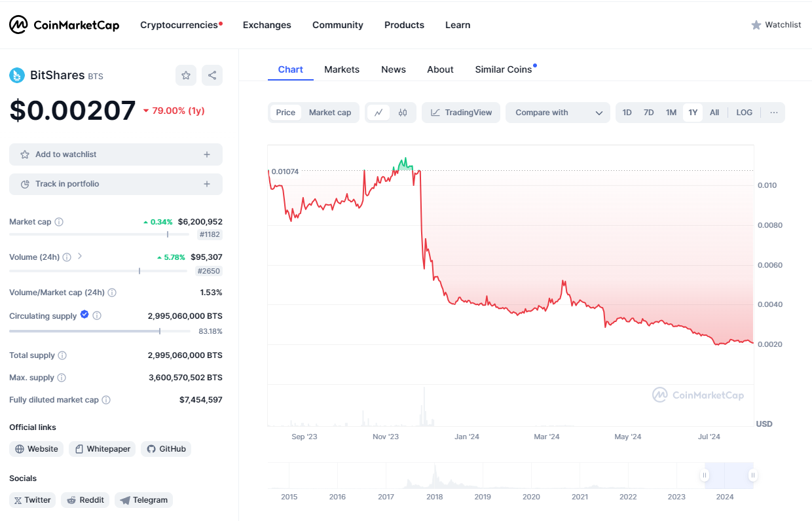
Task: Click the info icon beside Fully diluted market cap
Action: [106, 400]
